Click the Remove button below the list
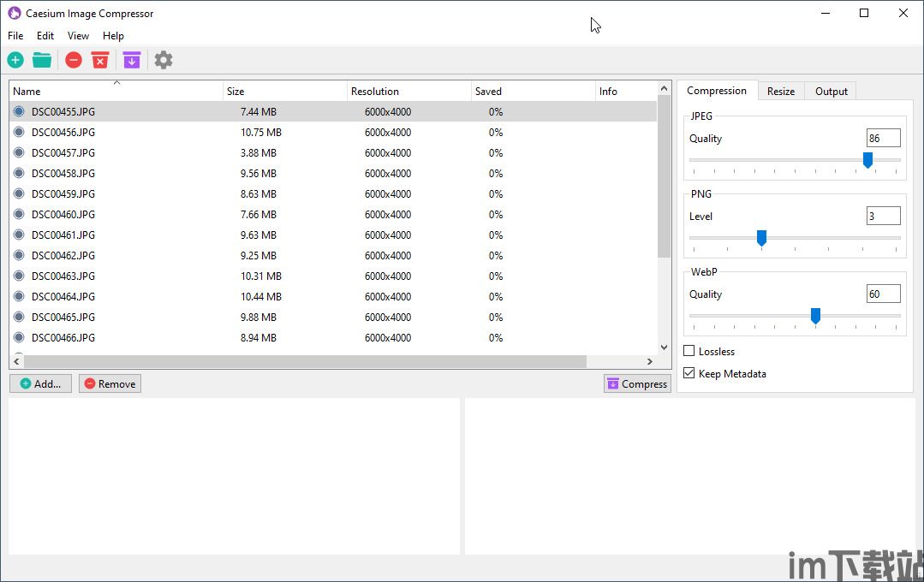Screen dimensions: 924x582 coord(110,383)
